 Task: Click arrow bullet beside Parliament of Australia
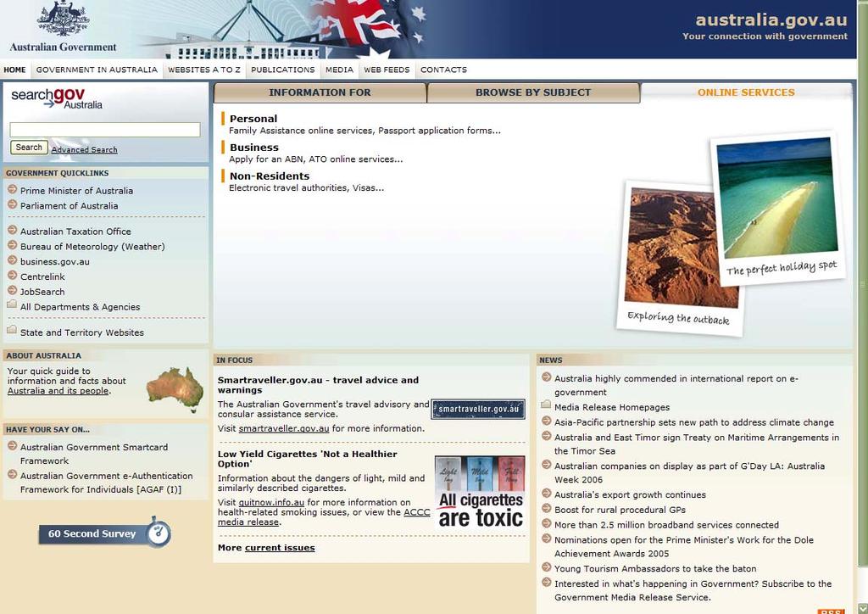[12, 204]
